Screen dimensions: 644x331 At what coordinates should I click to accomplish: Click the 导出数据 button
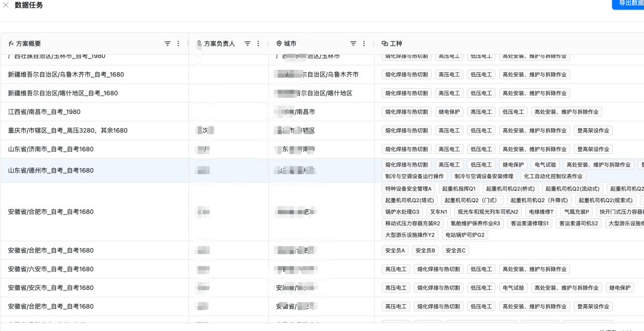coord(628,4)
